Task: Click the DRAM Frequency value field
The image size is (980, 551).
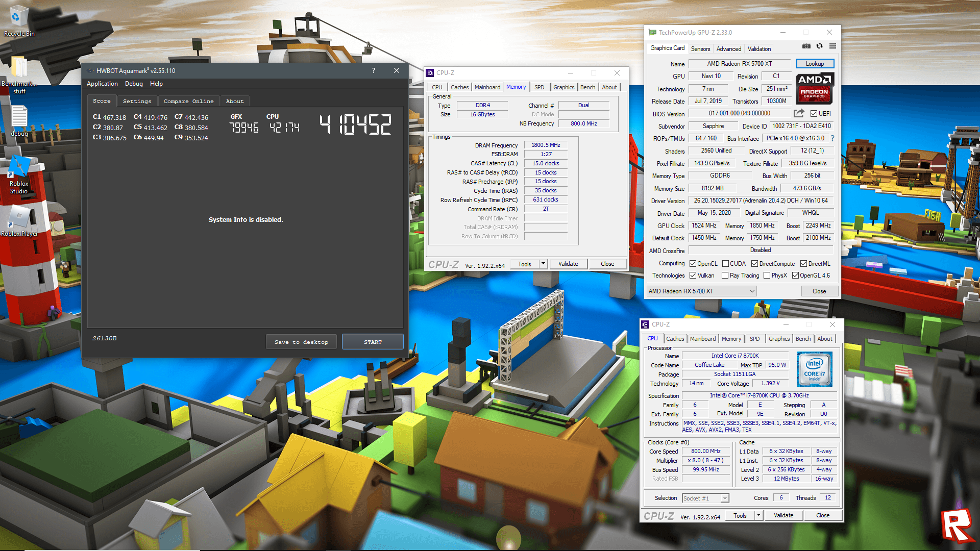Action: click(x=546, y=145)
